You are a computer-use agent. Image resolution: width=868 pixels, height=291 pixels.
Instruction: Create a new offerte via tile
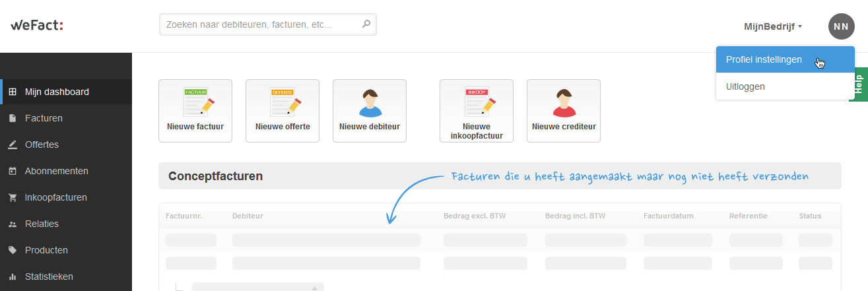[x=283, y=110]
